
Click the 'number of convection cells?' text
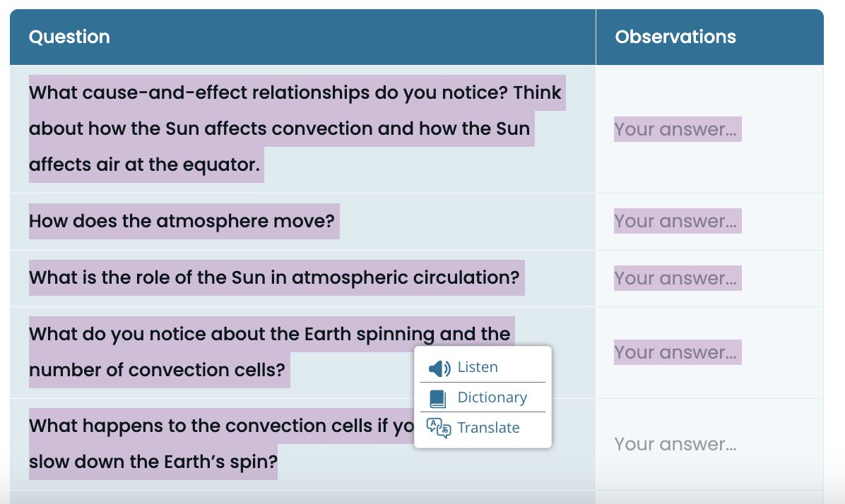pyautogui.click(x=157, y=371)
